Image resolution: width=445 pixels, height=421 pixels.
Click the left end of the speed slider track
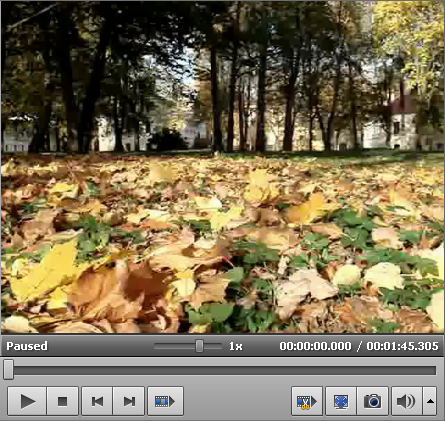click(x=156, y=346)
